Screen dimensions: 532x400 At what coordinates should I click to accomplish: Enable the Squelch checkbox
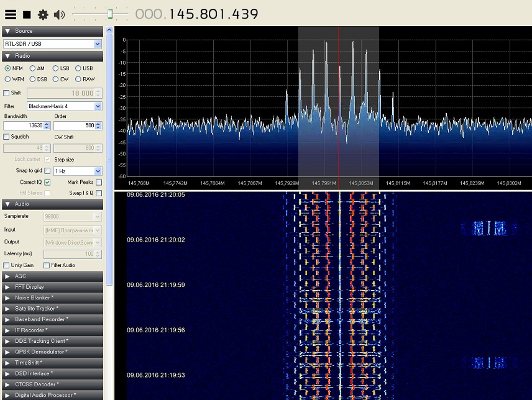[x=6, y=137]
